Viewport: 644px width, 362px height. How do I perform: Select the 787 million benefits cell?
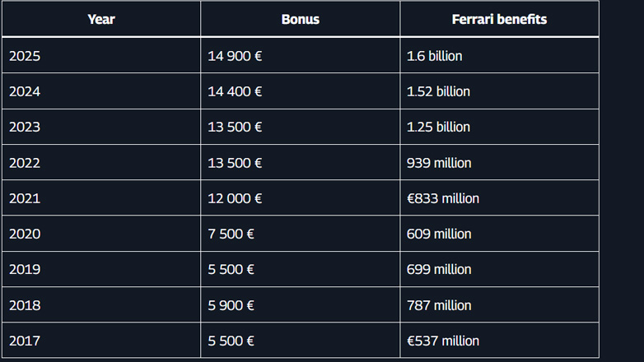(x=439, y=305)
